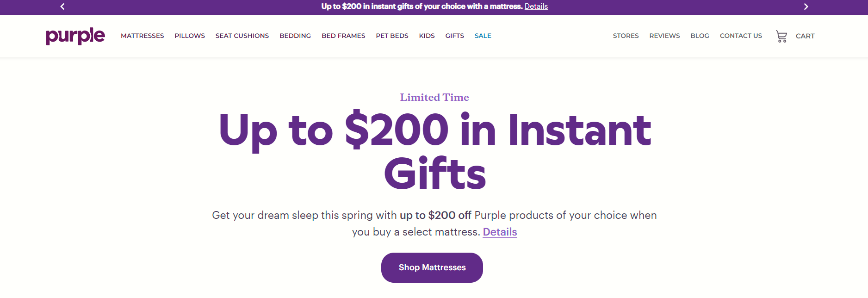Screen dimensions: 868x298
Task: Go to the Blog
Action: coord(700,36)
